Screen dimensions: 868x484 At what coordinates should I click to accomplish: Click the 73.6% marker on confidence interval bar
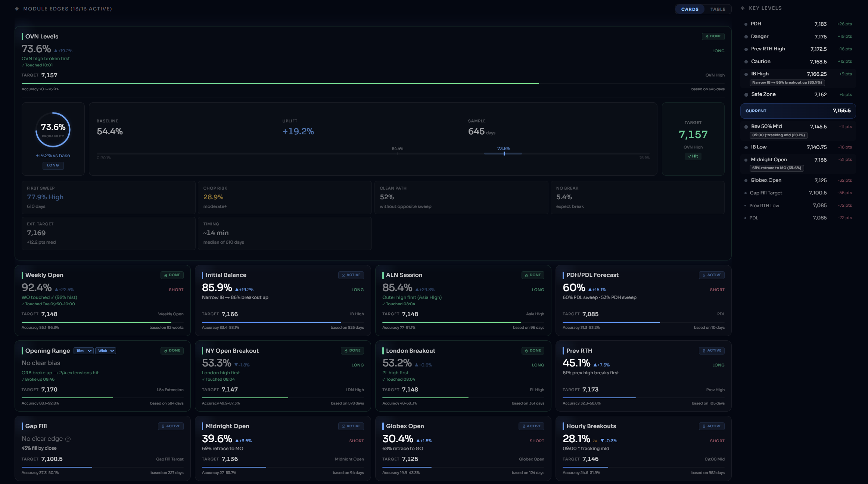pyautogui.click(x=504, y=153)
